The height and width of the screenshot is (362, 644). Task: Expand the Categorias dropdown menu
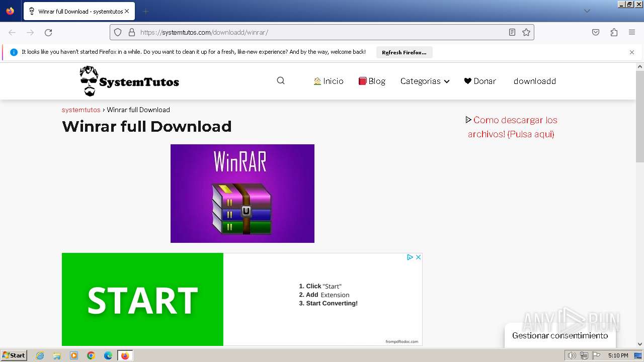click(x=425, y=81)
